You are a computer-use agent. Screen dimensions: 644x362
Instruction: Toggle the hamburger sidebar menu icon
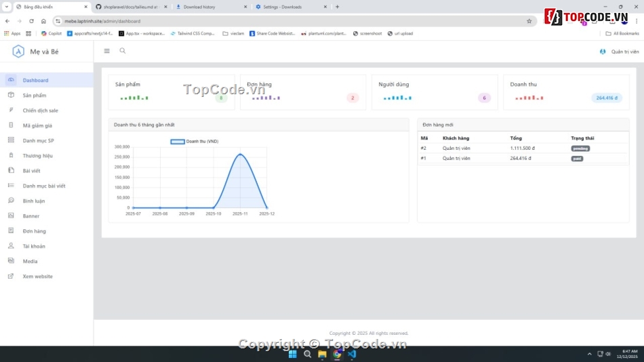pos(106,51)
